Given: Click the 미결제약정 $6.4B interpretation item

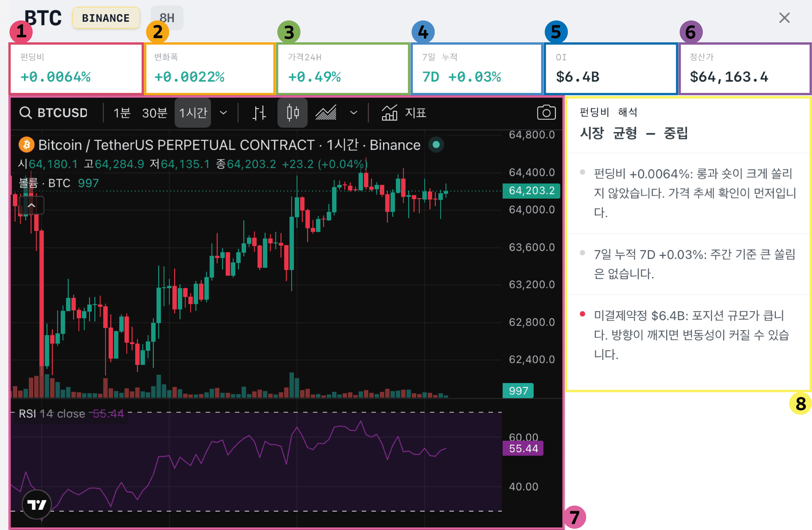Looking at the screenshot, I should pos(689,335).
